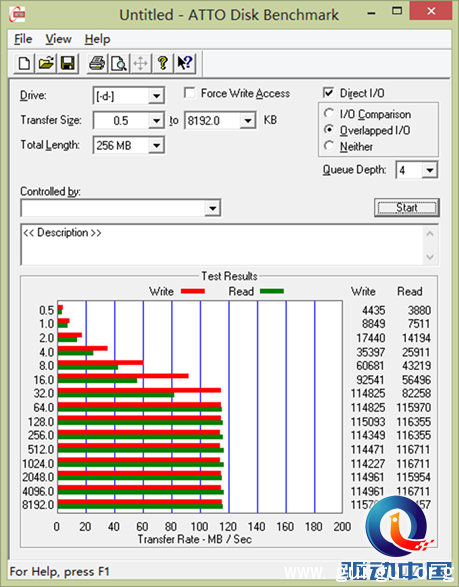459x587 pixels.
Task: Click the yellow question mark About icon
Action: (162, 63)
